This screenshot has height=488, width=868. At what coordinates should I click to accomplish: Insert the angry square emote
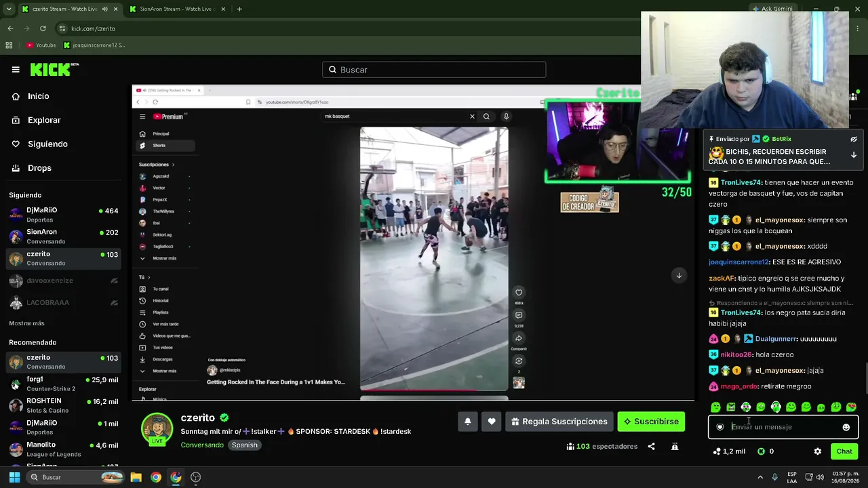[731, 407]
